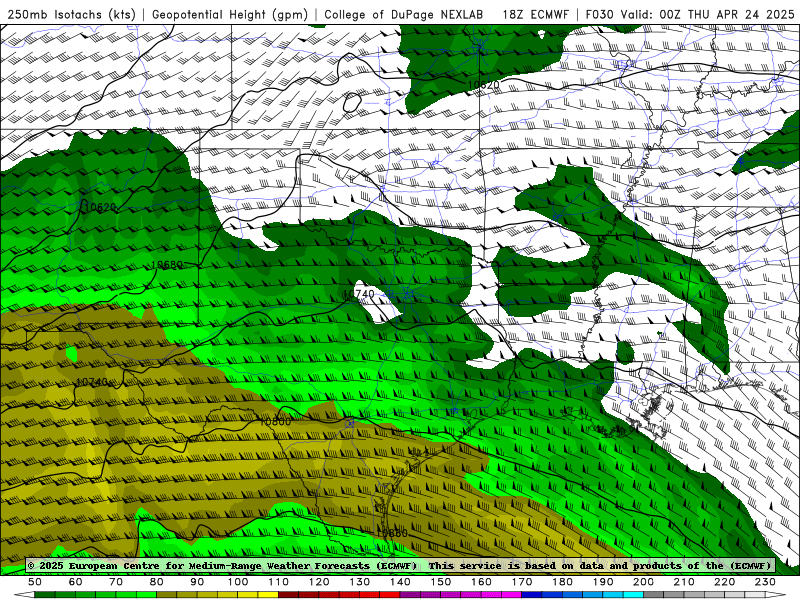Click the 'F030' forecast hour label

click(x=599, y=15)
